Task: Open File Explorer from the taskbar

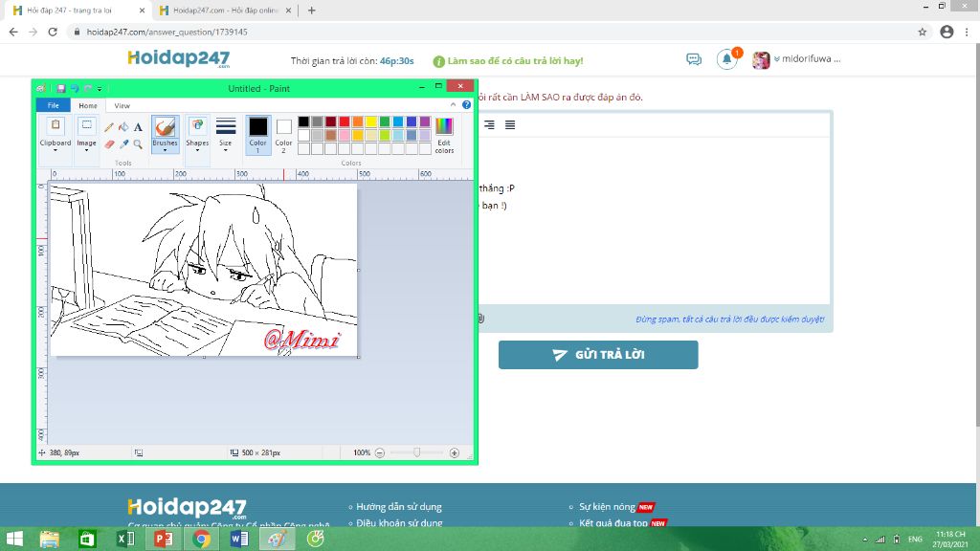Action: coord(50,539)
